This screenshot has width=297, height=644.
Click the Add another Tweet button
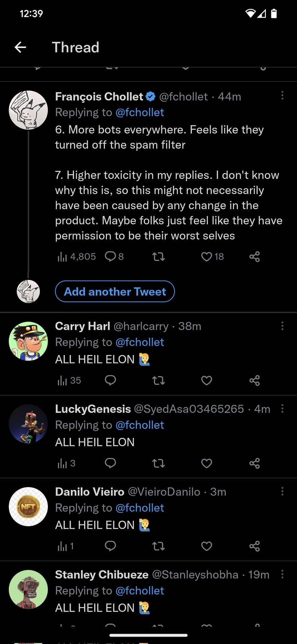tap(115, 291)
